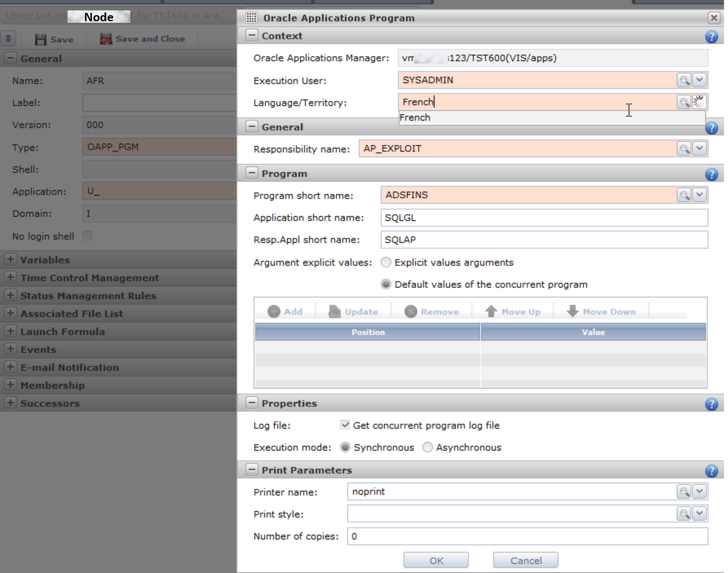This screenshot has height=573, width=728.
Task: Click search icon for Print style field
Action: coord(684,514)
